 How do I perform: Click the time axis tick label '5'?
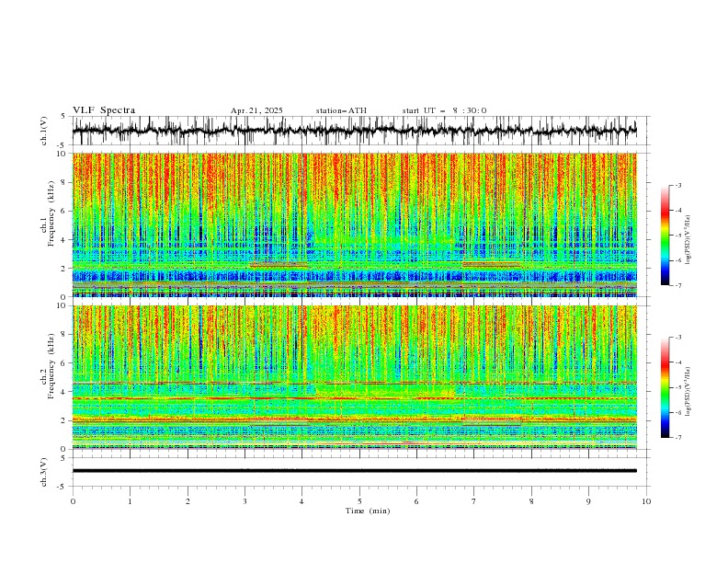click(359, 501)
